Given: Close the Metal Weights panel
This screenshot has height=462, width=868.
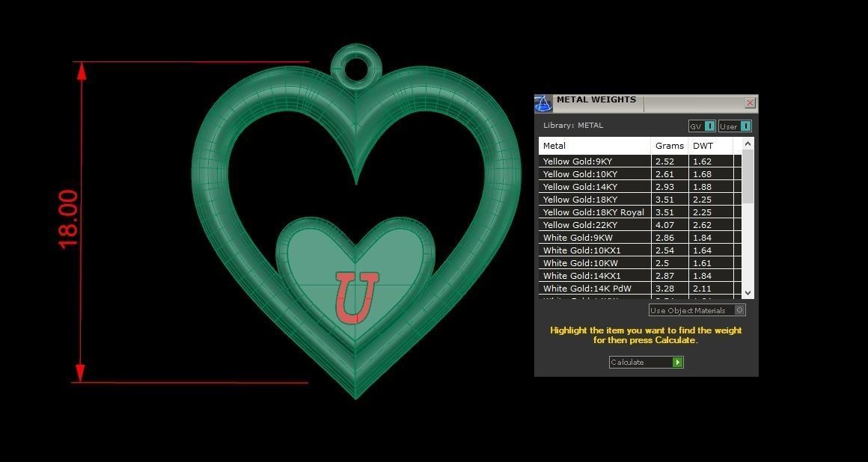Looking at the screenshot, I should [x=750, y=103].
